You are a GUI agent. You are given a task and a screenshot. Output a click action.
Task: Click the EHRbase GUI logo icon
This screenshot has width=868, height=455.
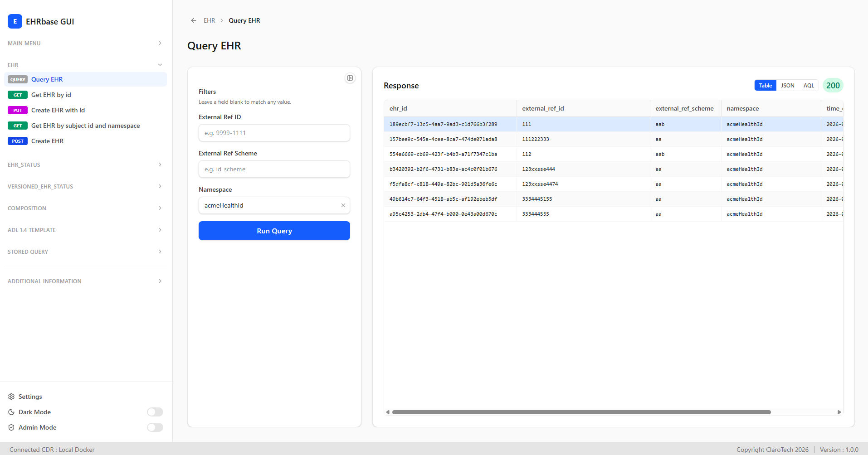coord(15,21)
